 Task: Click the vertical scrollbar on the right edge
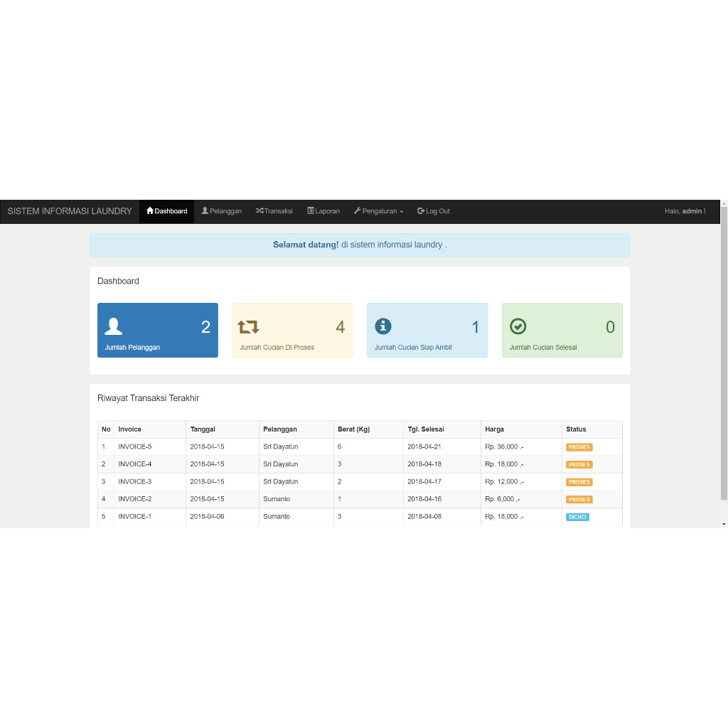tap(723, 355)
